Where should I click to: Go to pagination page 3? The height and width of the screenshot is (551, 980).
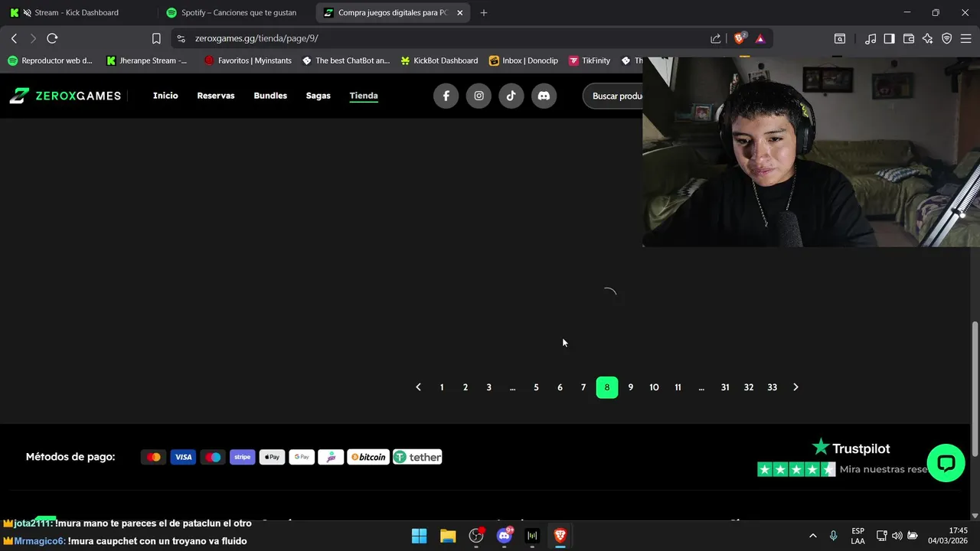coord(488,387)
